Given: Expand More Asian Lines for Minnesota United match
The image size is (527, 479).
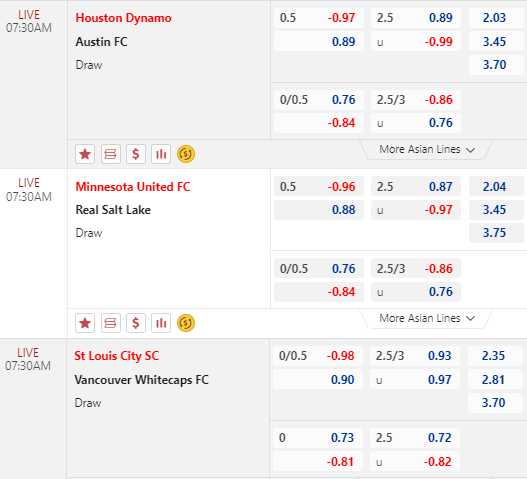Looking at the screenshot, I should (x=426, y=318).
